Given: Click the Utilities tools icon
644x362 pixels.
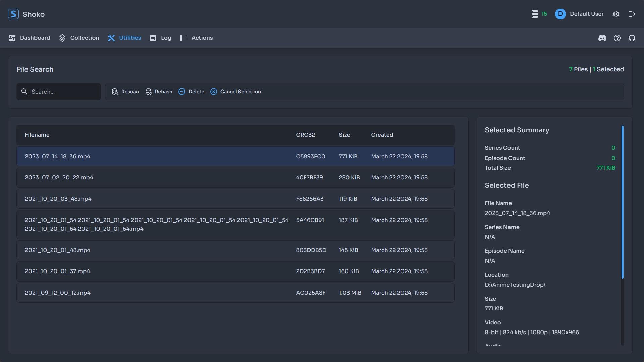Looking at the screenshot, I should click(x=111, y=38).
